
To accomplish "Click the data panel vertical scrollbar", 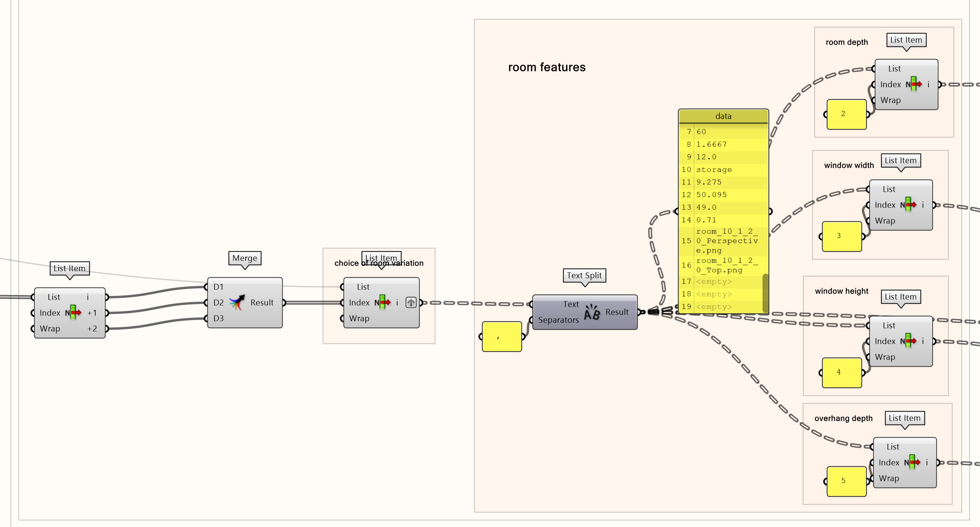I will (x=765, y=293).
